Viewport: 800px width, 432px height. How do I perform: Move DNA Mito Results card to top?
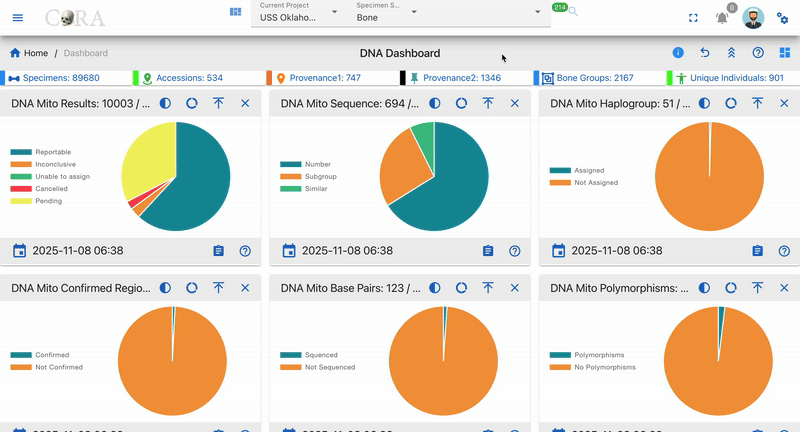click(x=218, y=104)
